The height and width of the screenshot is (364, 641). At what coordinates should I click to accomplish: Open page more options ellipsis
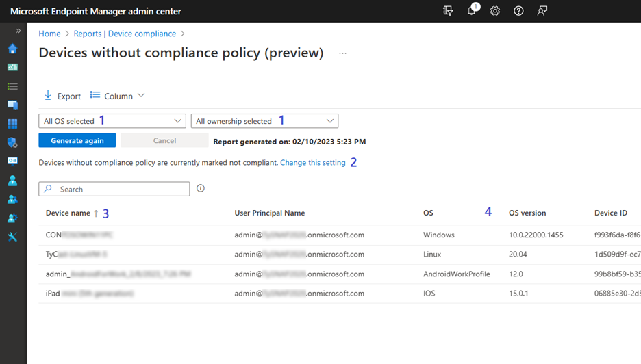(342, 53)
